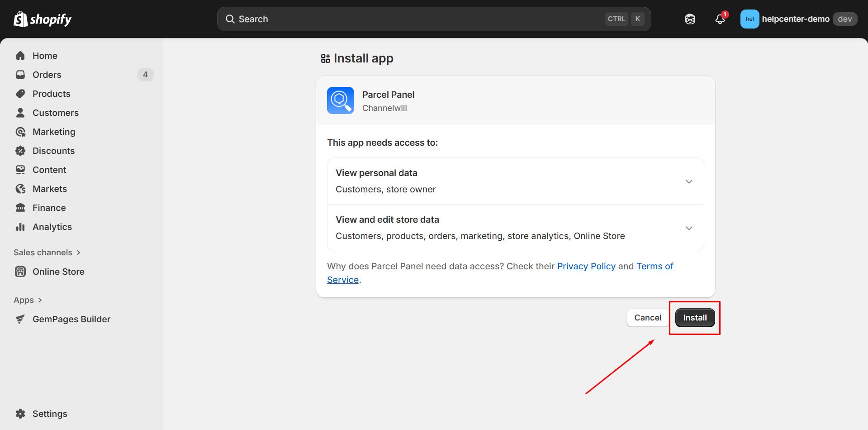Click the Analytics bar chart icon

[20, 227]
